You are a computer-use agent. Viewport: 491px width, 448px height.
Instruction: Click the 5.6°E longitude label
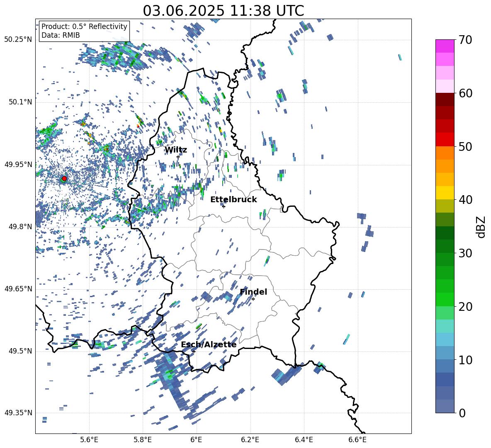89,440
